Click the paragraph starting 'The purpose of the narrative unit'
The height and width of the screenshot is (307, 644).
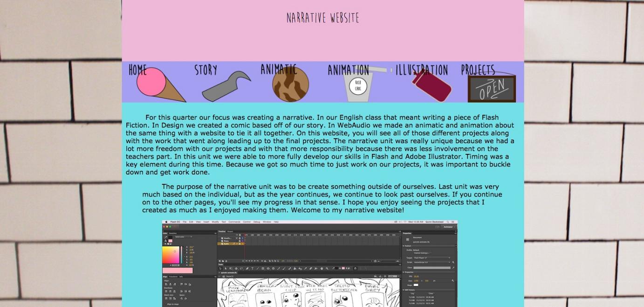pyautogui.click(x=322, y=198)
